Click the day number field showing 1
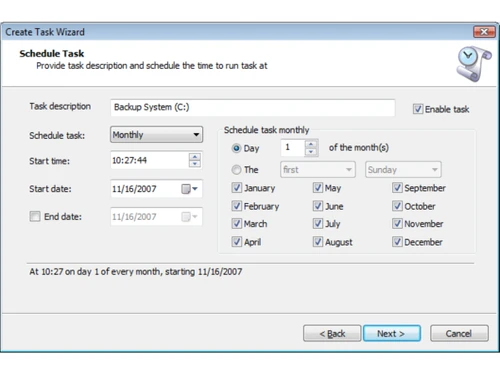 pos(293,147)
